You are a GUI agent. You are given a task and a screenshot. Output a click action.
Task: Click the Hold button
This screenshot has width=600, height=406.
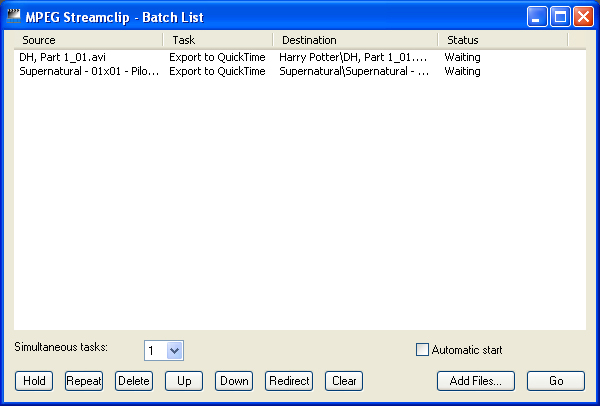34,381
